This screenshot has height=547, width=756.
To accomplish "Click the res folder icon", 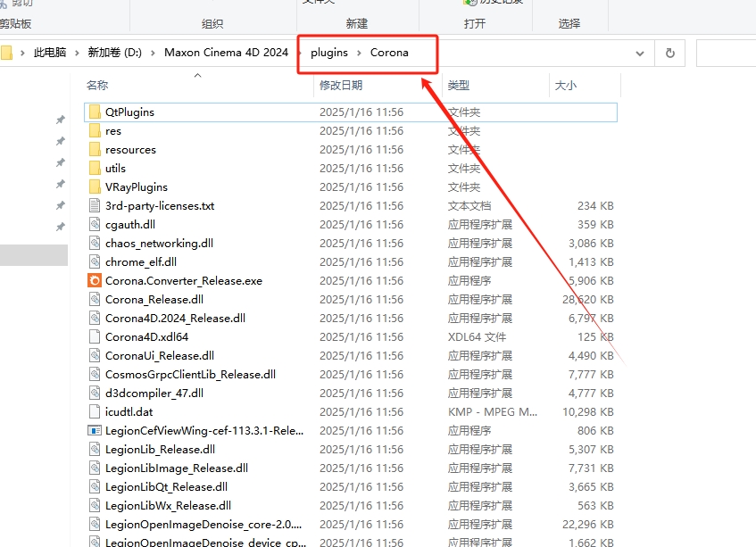I will point(95,130).
